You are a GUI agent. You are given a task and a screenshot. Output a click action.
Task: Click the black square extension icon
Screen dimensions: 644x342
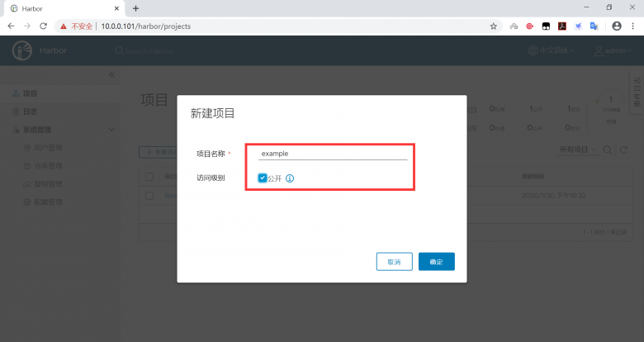[x=546, y=26]
